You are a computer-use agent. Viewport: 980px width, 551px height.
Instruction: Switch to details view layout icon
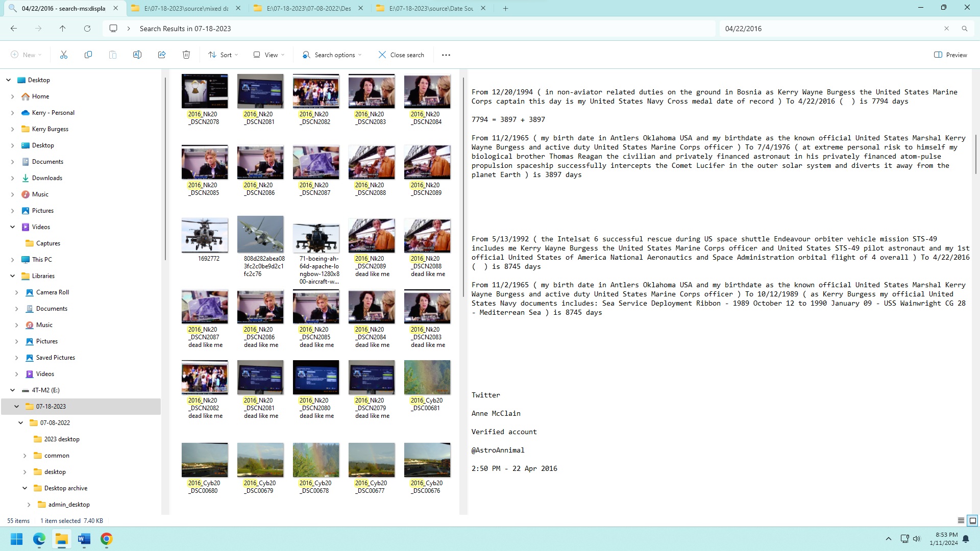click(961, 521)
